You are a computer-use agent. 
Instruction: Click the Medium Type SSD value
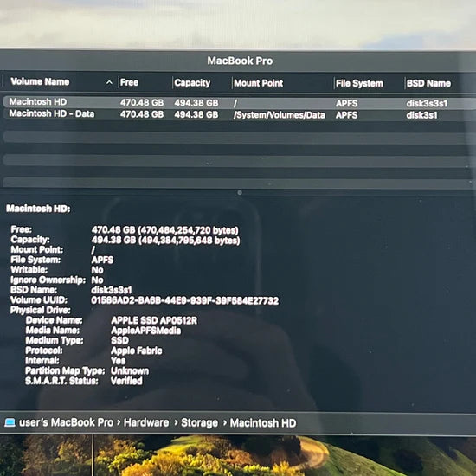point(119,340)
